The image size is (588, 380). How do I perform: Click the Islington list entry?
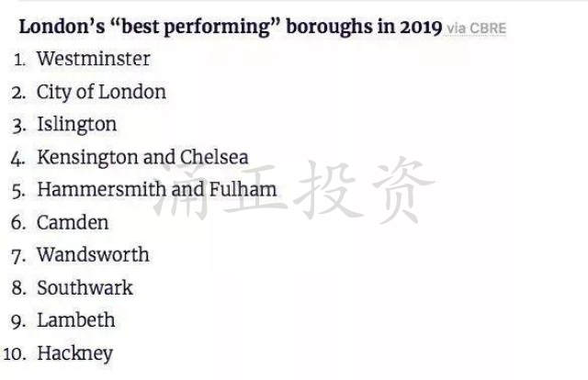pos(77,125)
